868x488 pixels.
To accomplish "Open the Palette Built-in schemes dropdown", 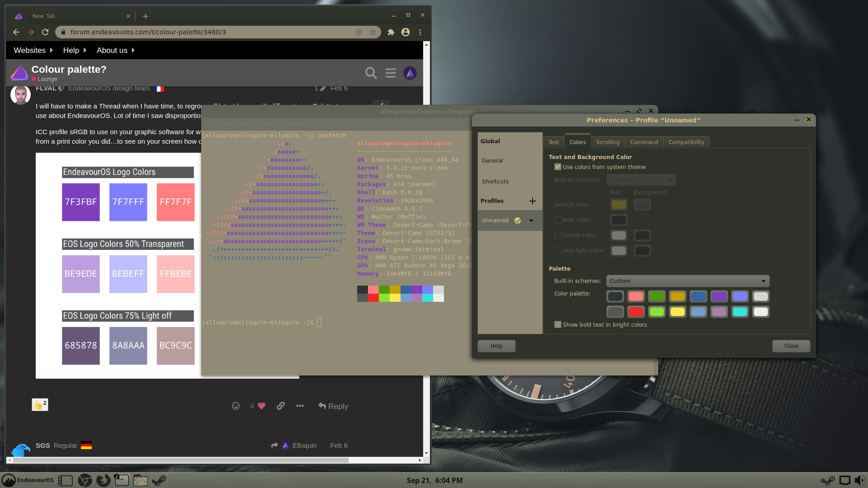I will click(x=687, y=281).
